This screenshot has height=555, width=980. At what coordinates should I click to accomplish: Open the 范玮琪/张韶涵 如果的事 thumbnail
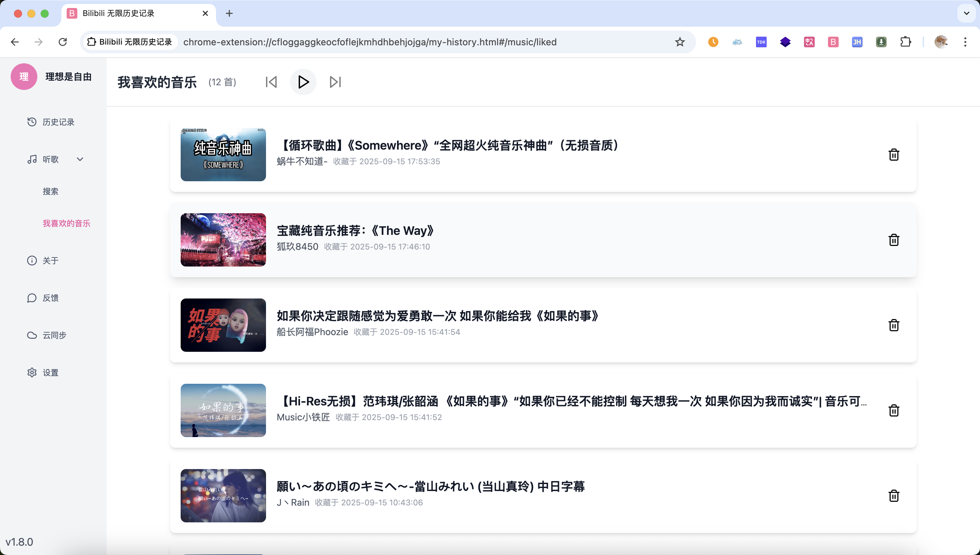[x=223, y=410]
